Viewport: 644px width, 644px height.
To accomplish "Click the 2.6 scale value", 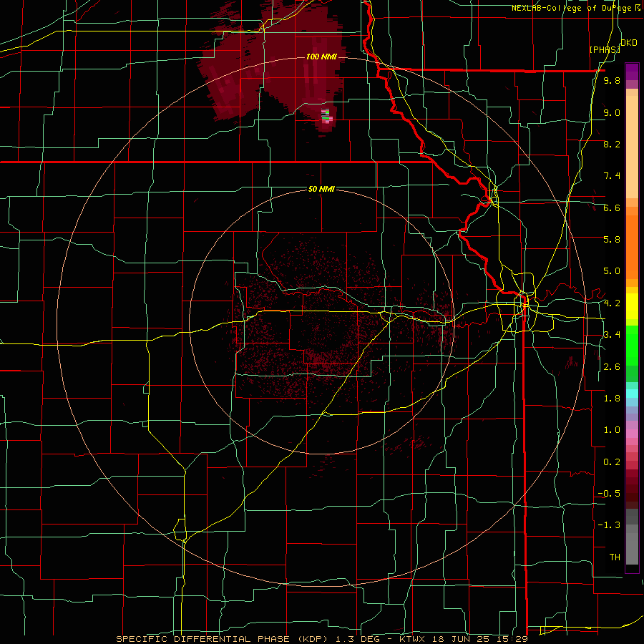I will tap(612, 367).
